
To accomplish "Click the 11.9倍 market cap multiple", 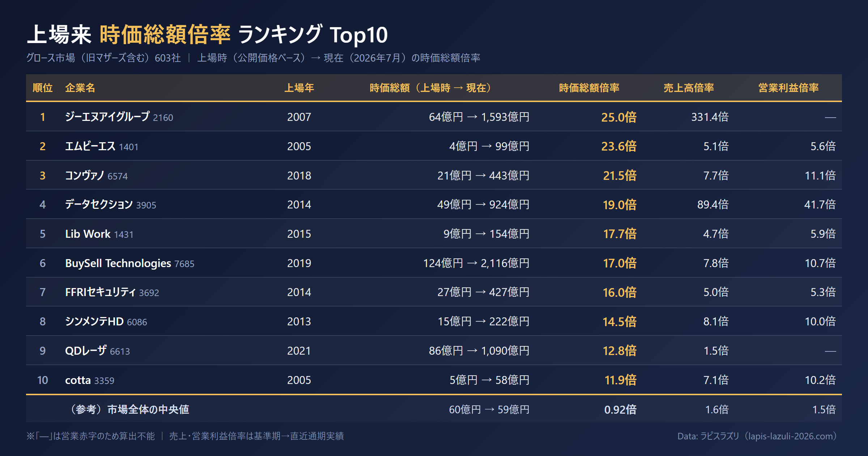I will click(x=621, y=380).
